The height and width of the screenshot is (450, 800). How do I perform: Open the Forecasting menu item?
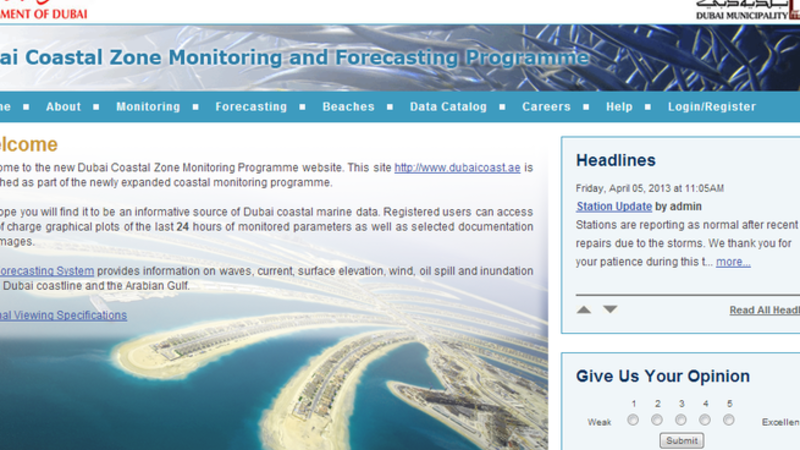tap(251, 107)
